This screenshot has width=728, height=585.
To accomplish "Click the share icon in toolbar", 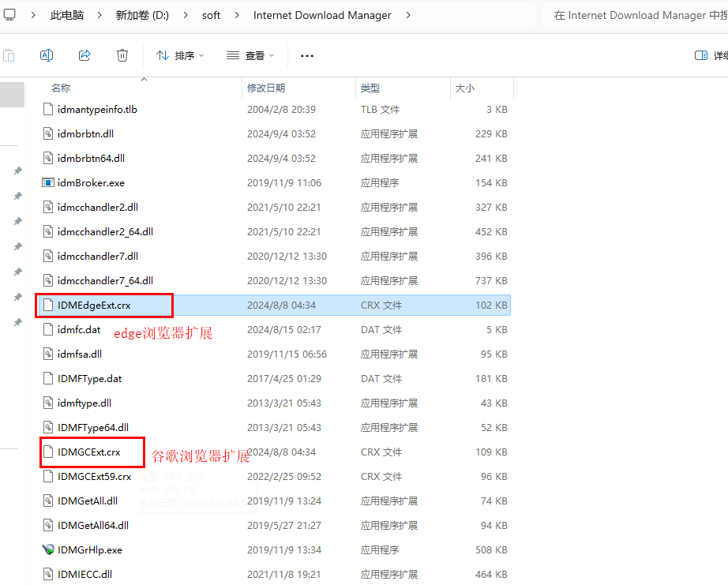I will (x=84, y=56).
